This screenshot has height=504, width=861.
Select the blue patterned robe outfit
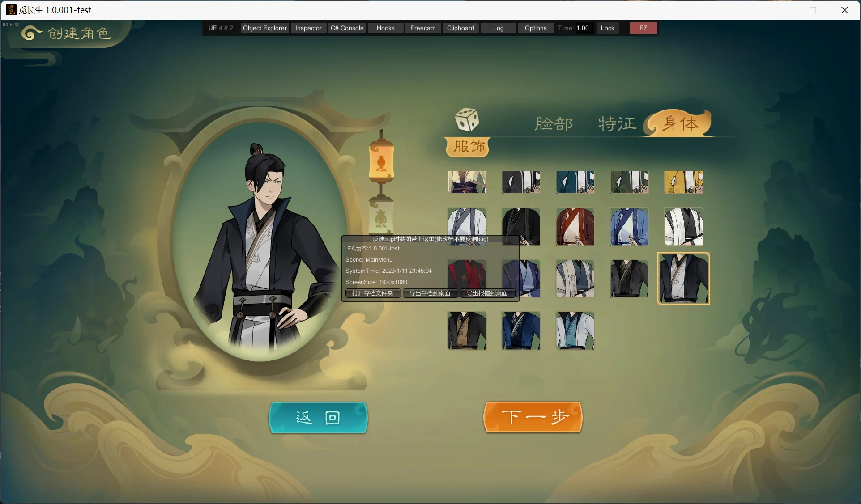point(629,226)
